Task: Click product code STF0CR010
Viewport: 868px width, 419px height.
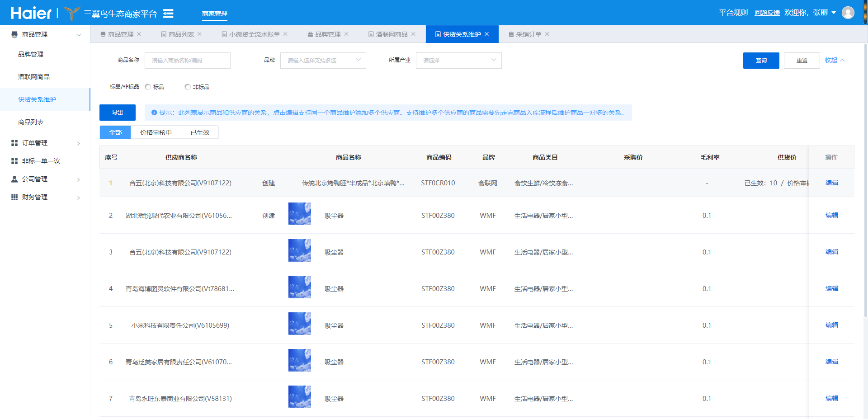Action: [x=438, y=183]
